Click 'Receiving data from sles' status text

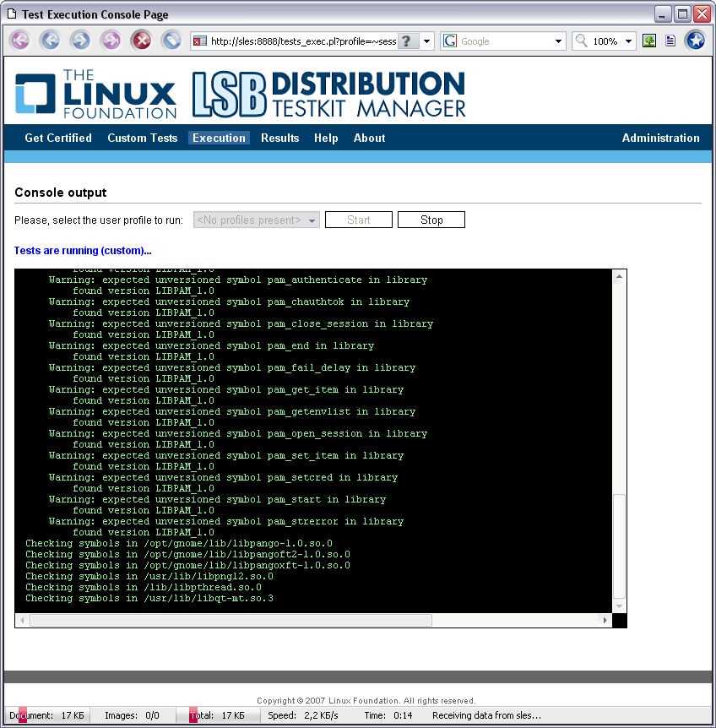487,715
